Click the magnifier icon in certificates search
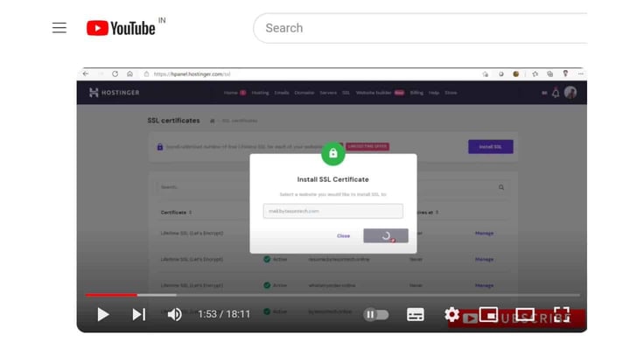The height and width of the screenshot is (350, 644). point(501,187)
